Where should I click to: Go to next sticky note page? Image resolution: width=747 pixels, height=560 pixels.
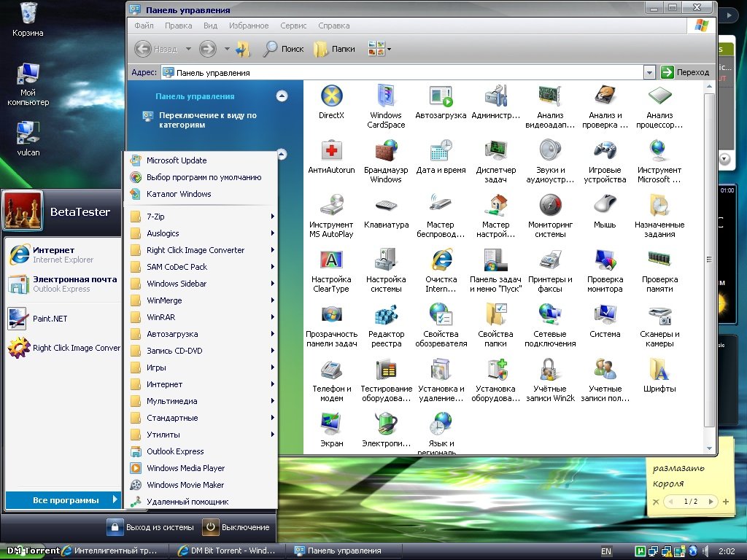[x=711, y=502]
